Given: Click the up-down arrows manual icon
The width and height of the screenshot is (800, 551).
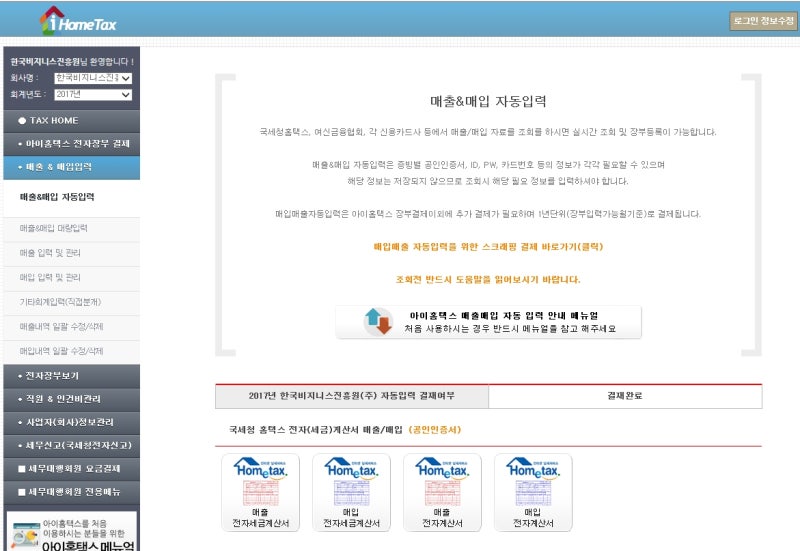Looking at the screenshot, I should (x=378, y=321).
